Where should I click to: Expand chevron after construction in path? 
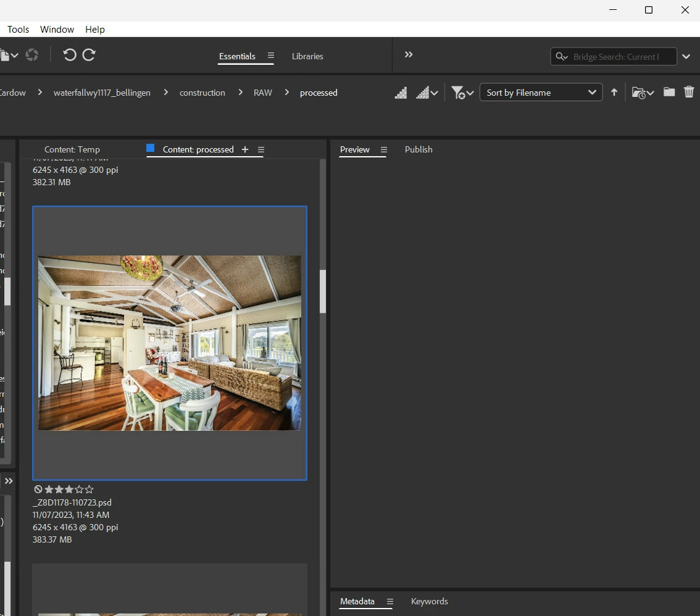click(x=241, y=93)
